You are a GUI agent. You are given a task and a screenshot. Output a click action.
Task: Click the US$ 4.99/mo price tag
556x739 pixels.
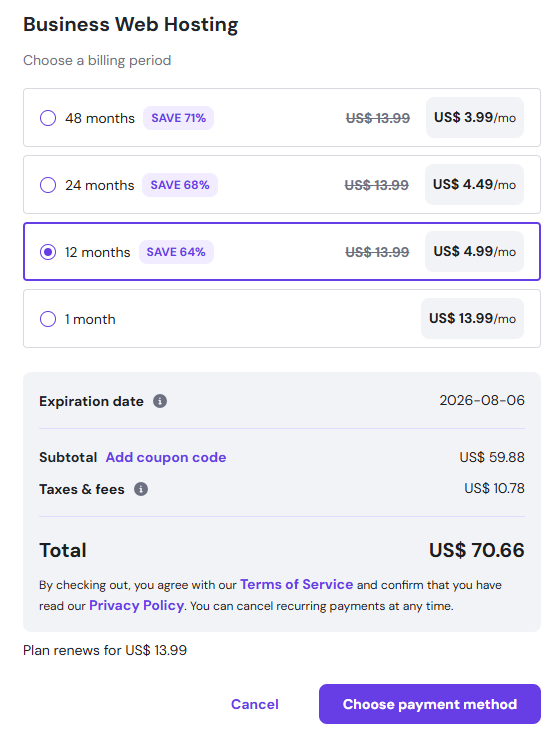pyautogui.click(x=474, y=251)
